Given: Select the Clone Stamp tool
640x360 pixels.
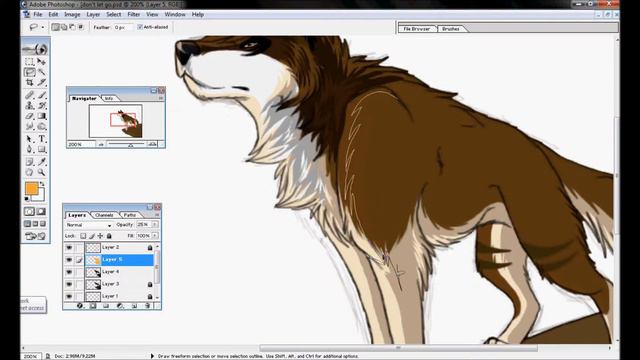Looking at the screenshot, I should (29, 106).
